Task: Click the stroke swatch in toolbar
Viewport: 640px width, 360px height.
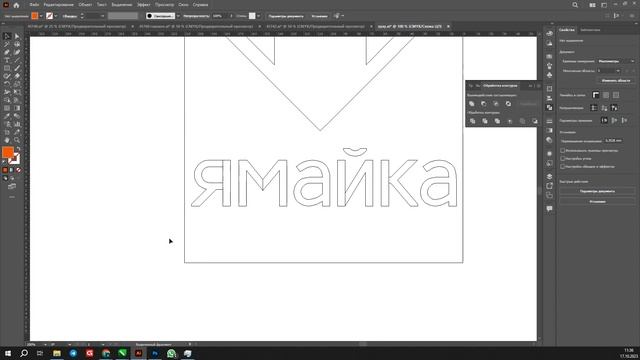Action: tap(15, 159)
